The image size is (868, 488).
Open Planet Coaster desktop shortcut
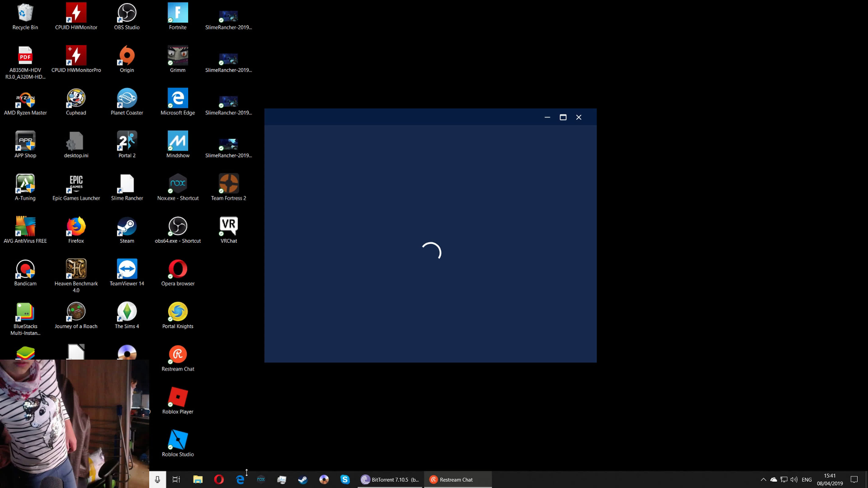pyautogui.click(x=127, y=102)
